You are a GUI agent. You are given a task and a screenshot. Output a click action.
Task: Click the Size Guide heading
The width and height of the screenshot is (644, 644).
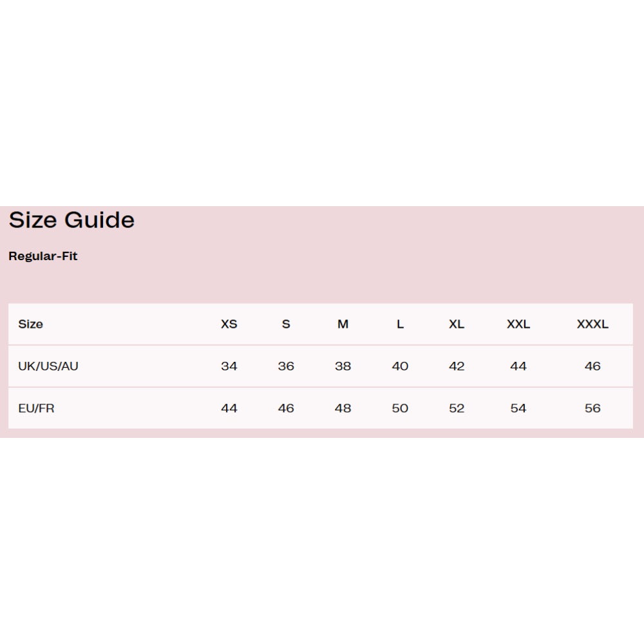click(x=71, y=220)
